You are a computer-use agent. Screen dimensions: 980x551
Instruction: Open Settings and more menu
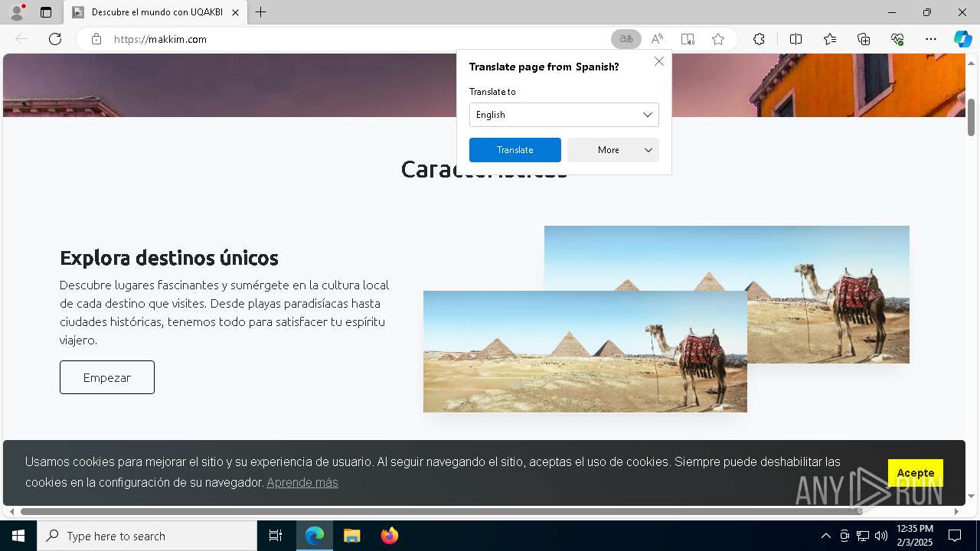click(931, 39)
